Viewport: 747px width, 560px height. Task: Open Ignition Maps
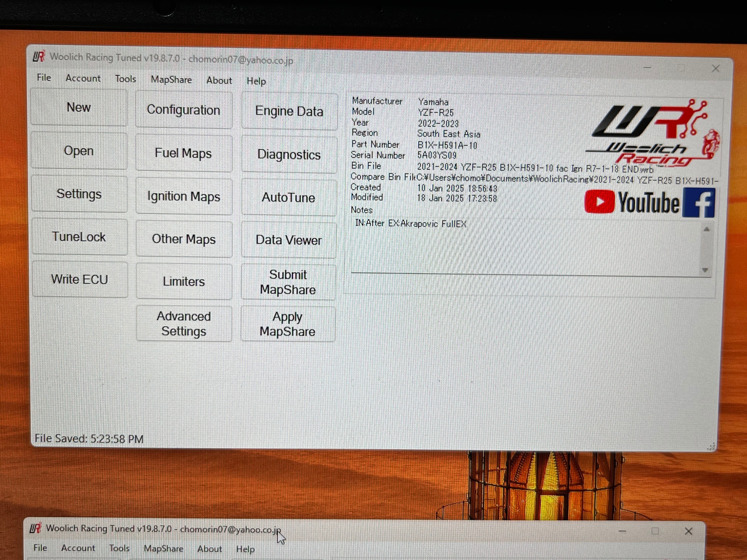(x=183, y=196)
